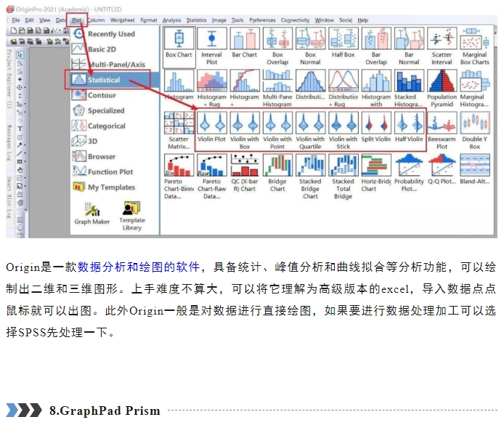Open the Connectivity menu

tap(295, 20)
